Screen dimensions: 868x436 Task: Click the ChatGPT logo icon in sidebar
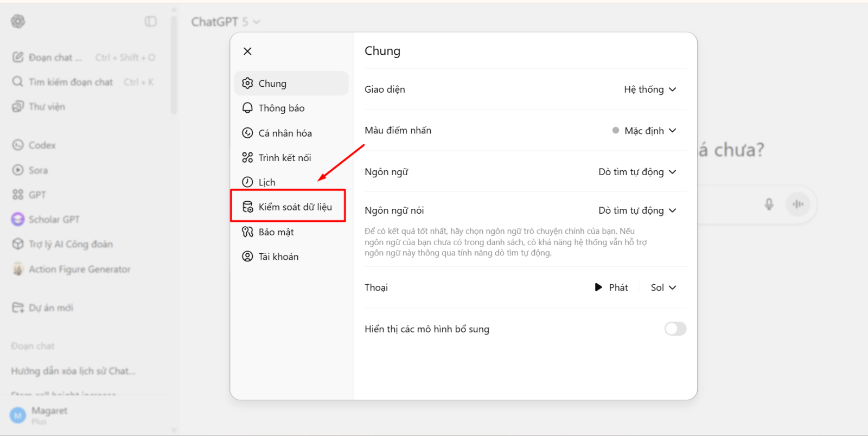18,21
